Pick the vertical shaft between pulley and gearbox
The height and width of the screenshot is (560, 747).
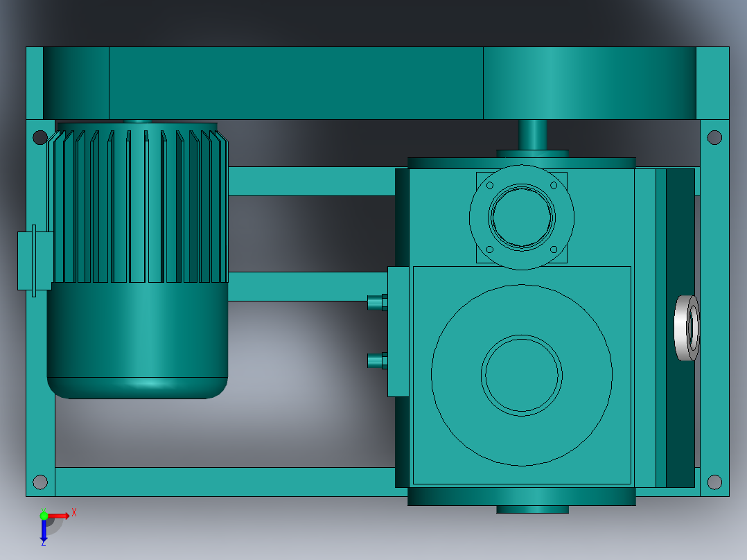pyautogui.click(x=533, y=135)
